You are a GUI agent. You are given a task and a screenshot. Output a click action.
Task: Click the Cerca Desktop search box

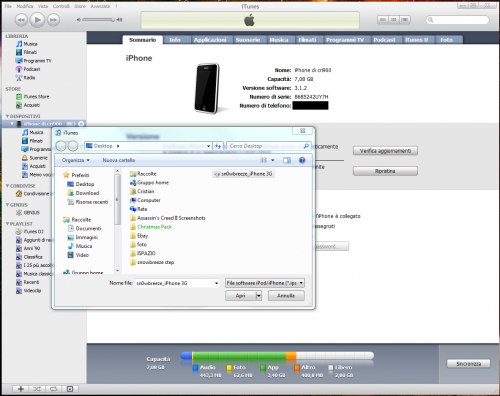pos(269,146)
